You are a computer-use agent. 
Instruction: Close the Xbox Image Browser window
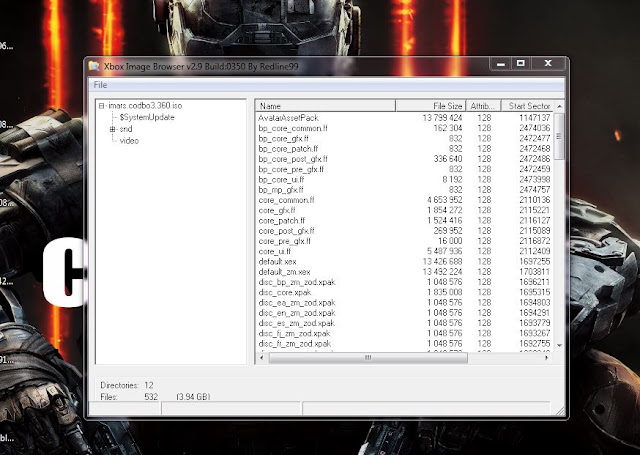(x=548, y=64)
